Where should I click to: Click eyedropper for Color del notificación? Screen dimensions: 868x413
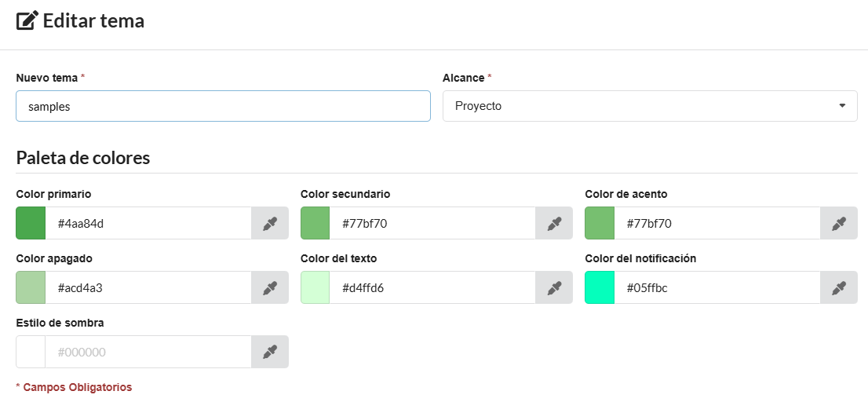[838, 288]
